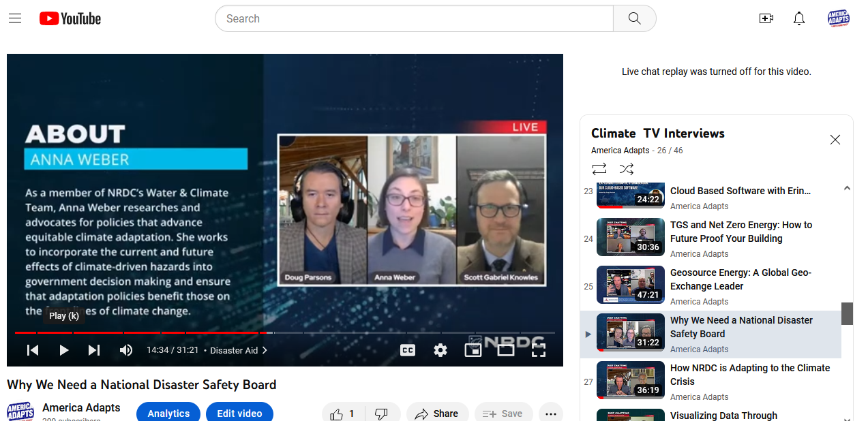
Task: Open TGS and Net Zero Energy video
Action: click(710, 238)
